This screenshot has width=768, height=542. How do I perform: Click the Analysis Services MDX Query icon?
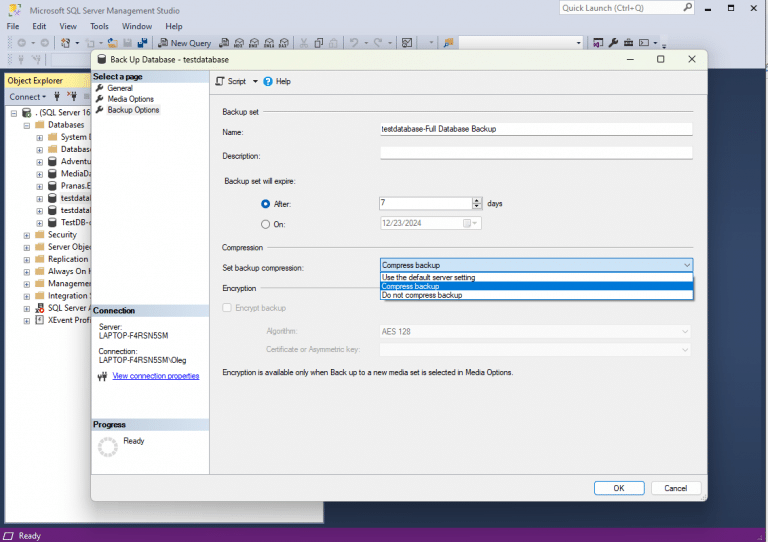pos(239,43)
